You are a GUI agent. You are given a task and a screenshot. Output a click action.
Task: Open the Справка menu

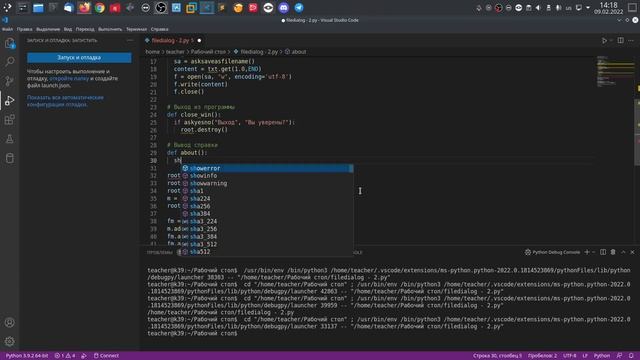tap(159, 29)
